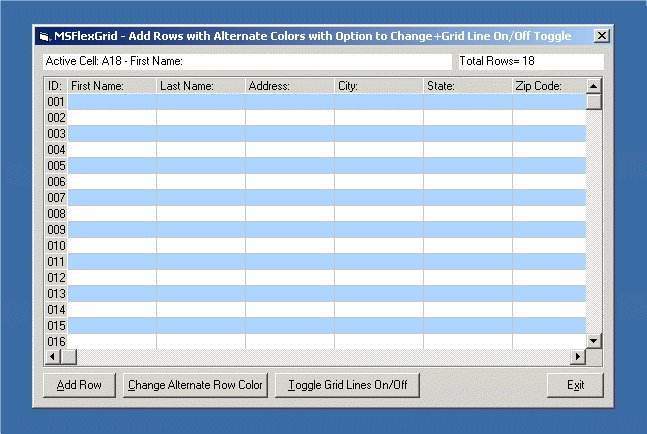The width and height of the screenshot is (647, 434).
Task: Click the First Name cell in row 005
Action: (x=112, y=166)
